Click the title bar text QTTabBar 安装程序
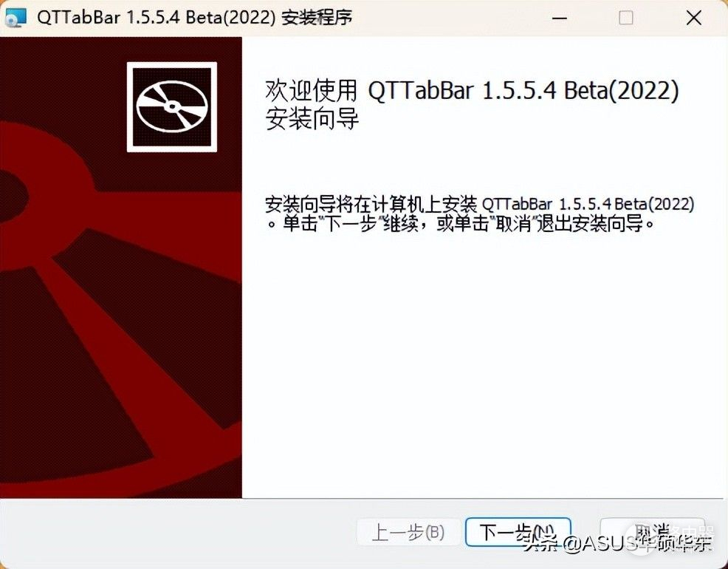The width and height of the screenshot is (728, 569). coord(194,18)
